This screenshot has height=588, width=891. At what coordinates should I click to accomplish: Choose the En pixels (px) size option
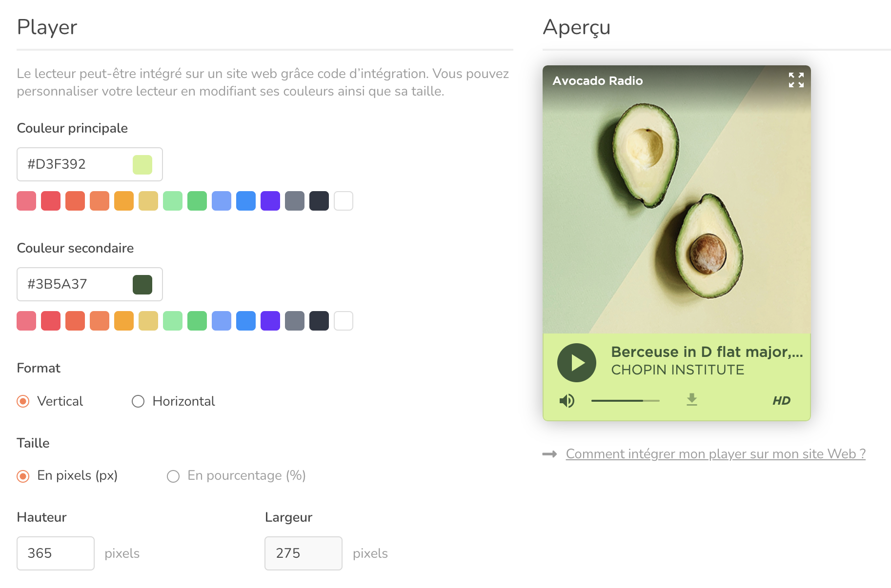pos(23,476)
